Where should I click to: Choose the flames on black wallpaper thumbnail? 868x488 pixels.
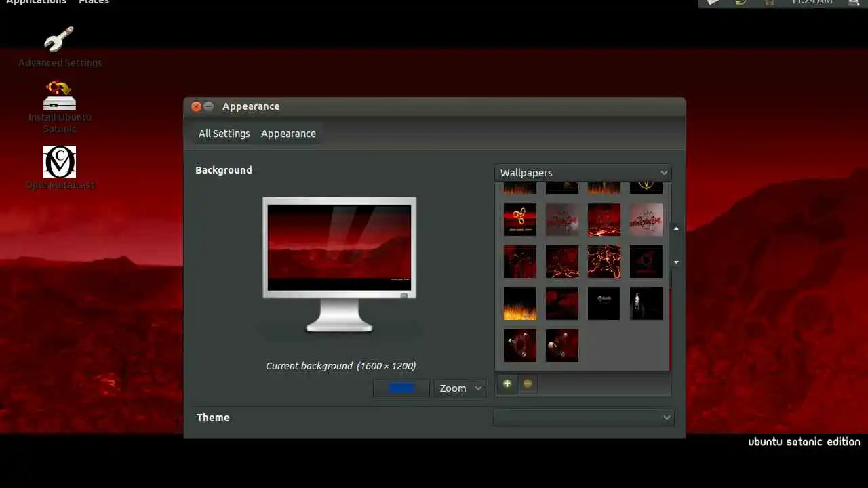[520, 304]
